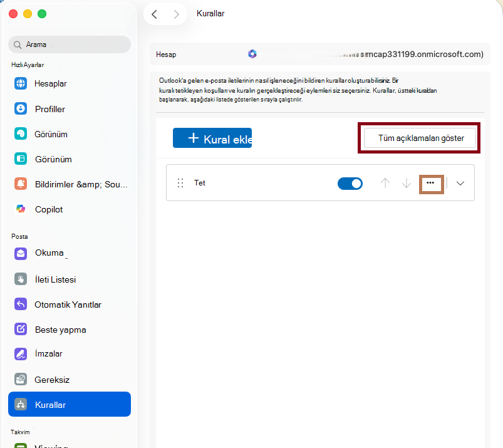Expand the Tet rule details chevron

tap(460, 184)
